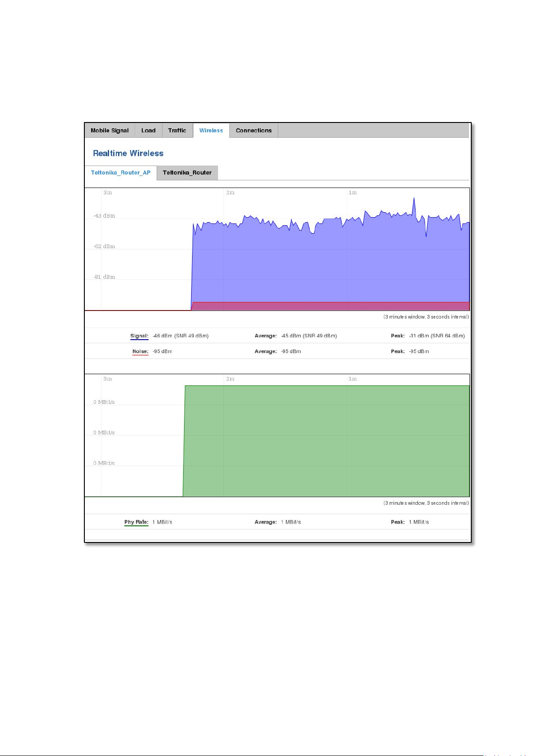Click the Phy Rate Peak 1 MBit/s value
535x756 pixels.
pyautogui.click(x=419, y=522)
